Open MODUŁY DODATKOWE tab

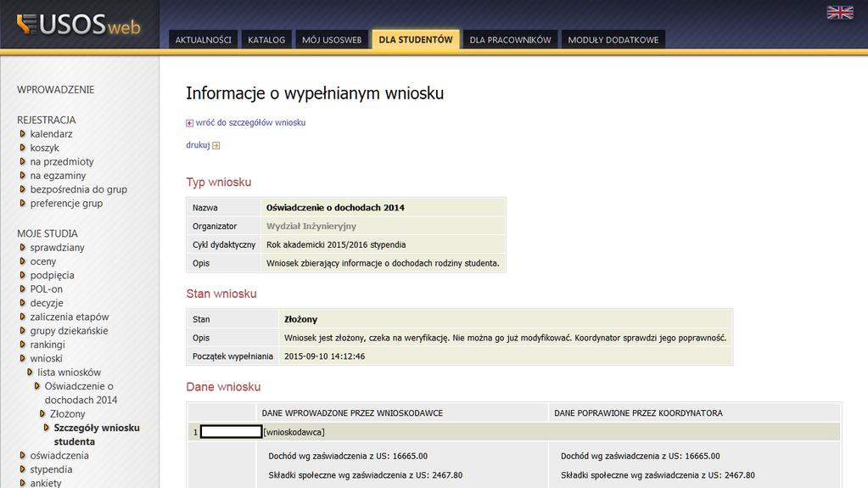coord(613,40)
